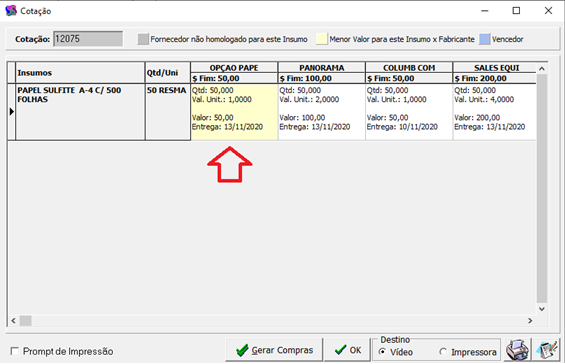This screenshot has width=565, height=364.
Task: Click the horizontal scrollbar right arrow
Action: pos(530,320)
